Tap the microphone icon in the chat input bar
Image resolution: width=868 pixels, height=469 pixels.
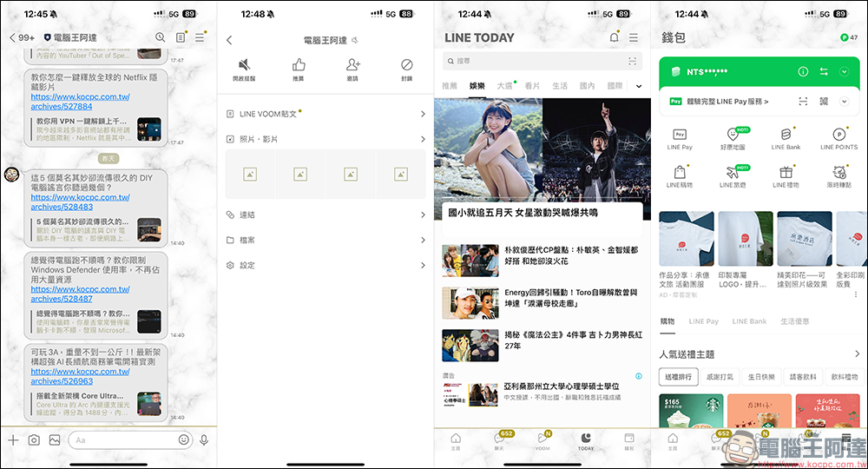coord(204,440)
